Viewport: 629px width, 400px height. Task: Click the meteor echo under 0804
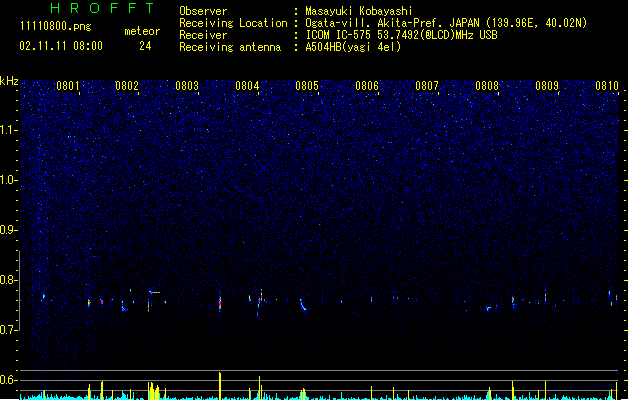tap(260, 302)
